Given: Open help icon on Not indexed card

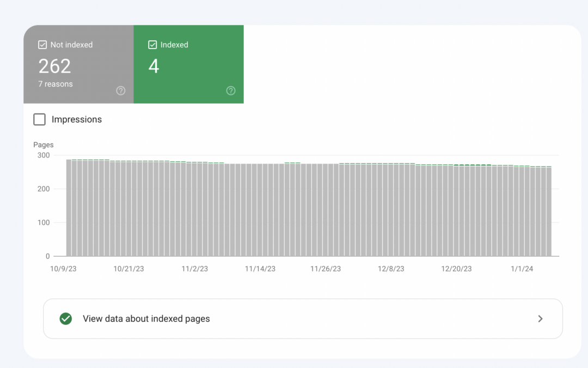Looking at the screenshot, I should click(121, 91).
